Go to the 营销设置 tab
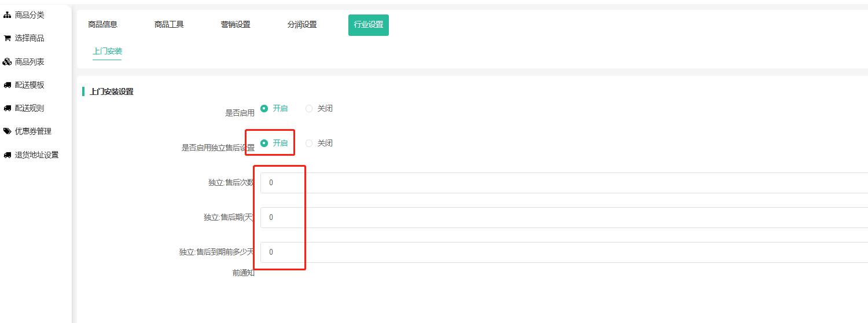Image resolution: width=868 pixels, height=323 pixels. point(236,25)
